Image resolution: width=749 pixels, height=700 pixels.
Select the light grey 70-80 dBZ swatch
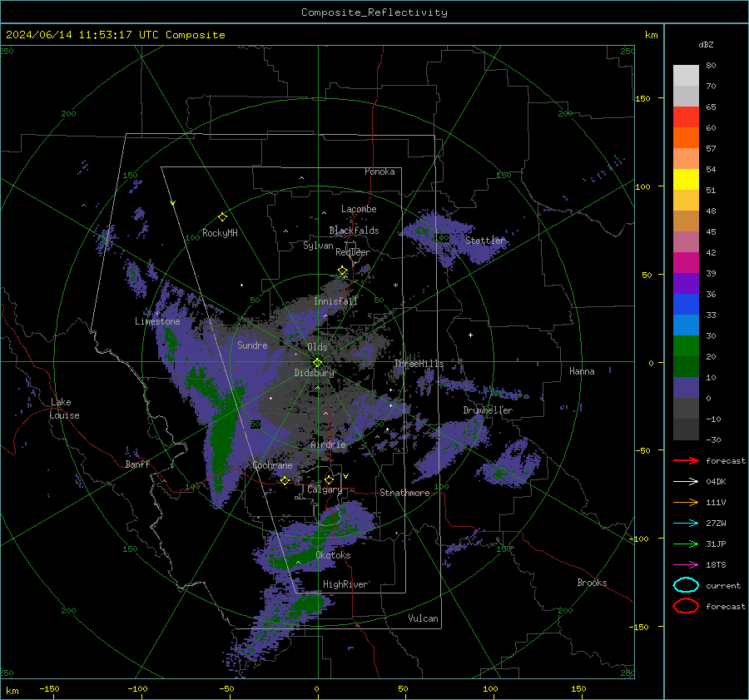point(686,76)
